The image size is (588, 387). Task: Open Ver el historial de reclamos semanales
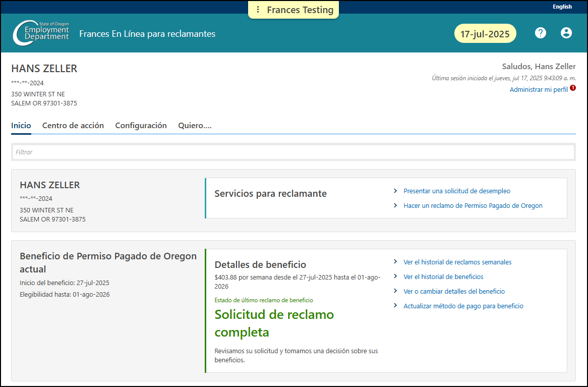coord(457,262)
